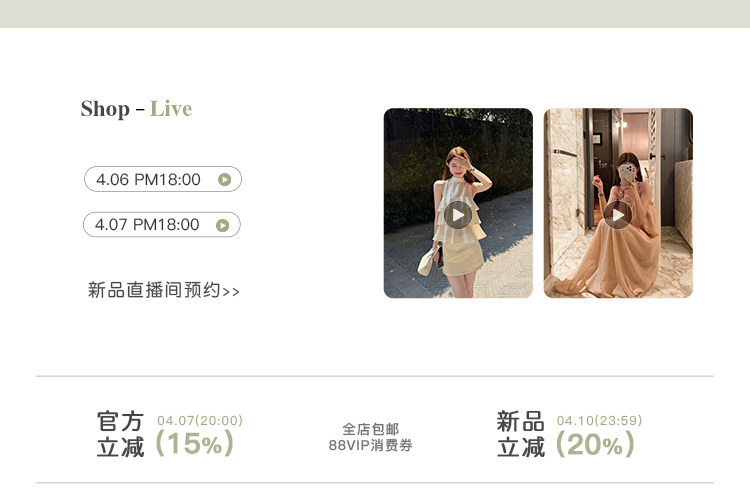Click the 04.10(23:59) deadline text
750x489 pixels.
coord(599,421)
